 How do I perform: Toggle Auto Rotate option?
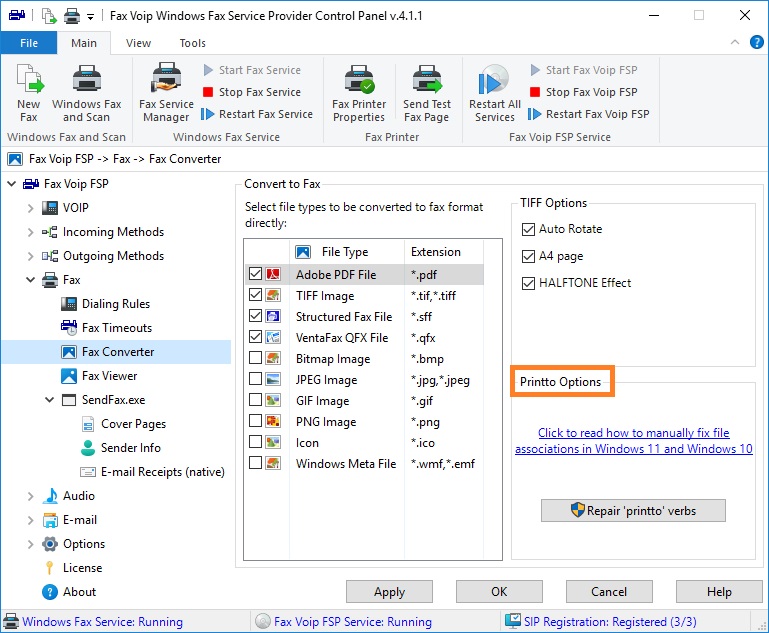528,229
